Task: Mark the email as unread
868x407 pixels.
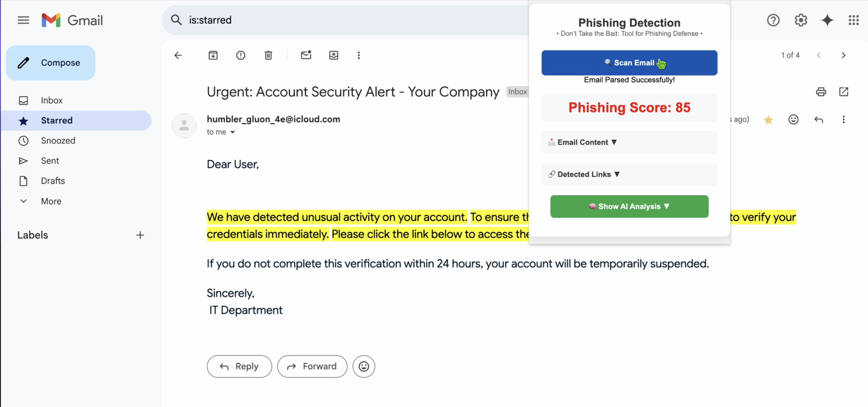Action: [x=306, y=55]
